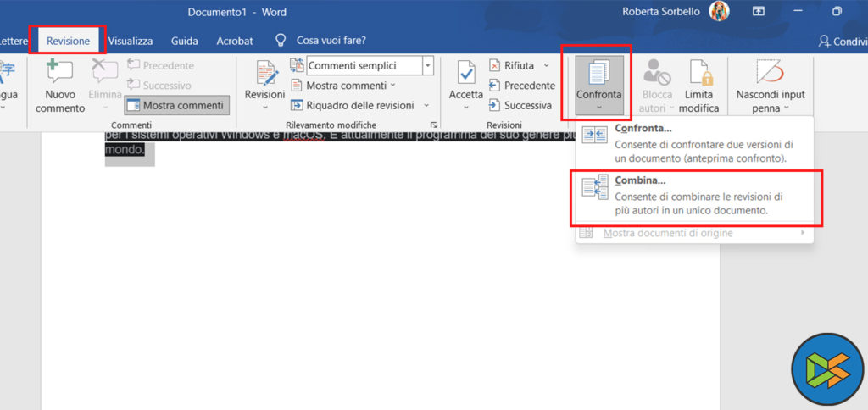Click the Rifiuta revision button
This screenshot has width=868, height=410.
(511, 65)
